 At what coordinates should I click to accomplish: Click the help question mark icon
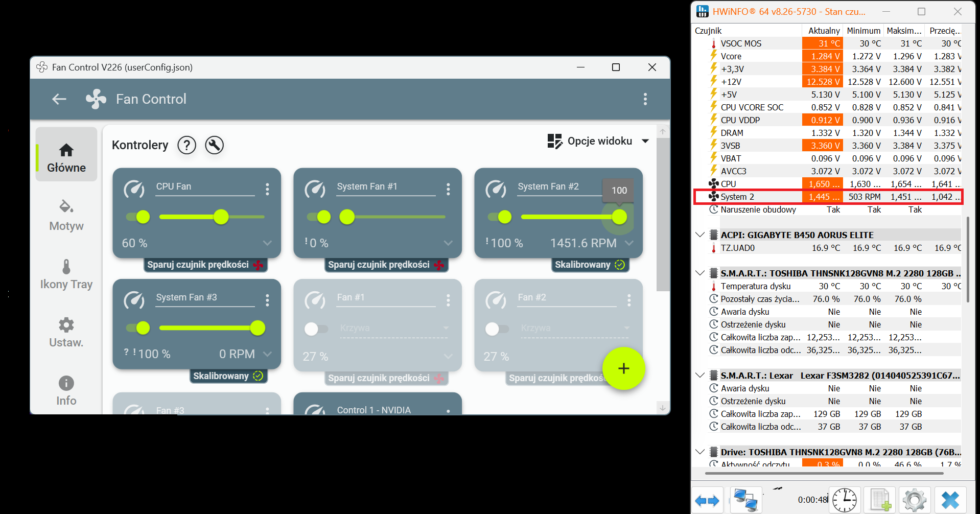click(186, 145)
